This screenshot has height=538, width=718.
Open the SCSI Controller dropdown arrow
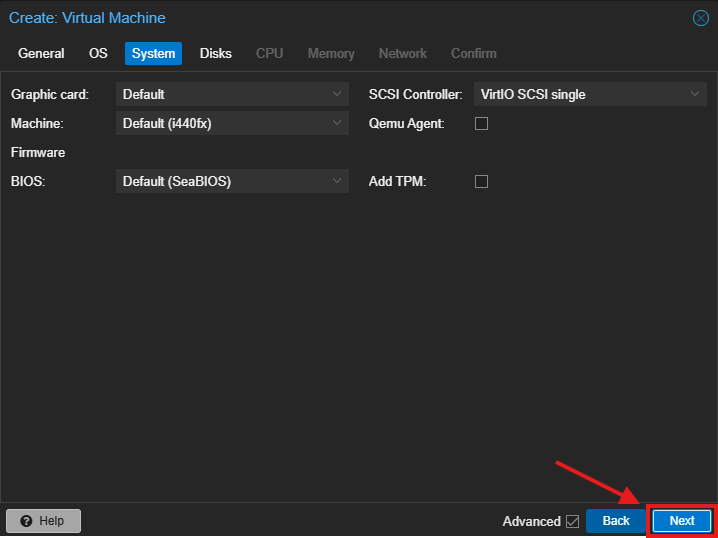pos(695,94)
